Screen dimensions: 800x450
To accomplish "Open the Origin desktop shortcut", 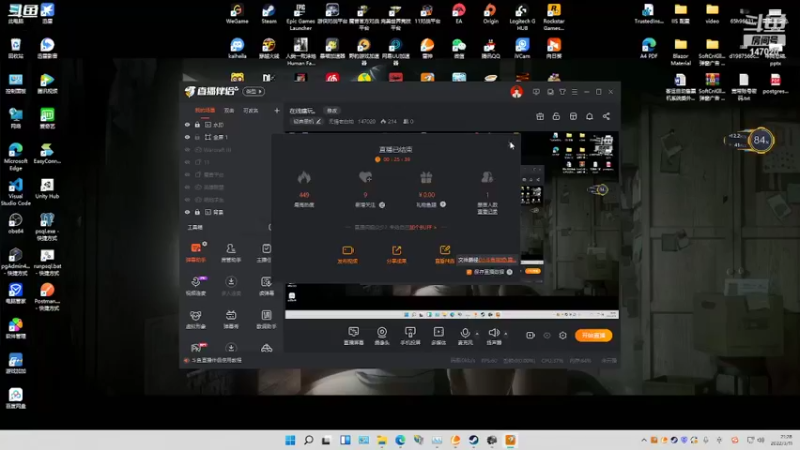I will click(x=490, y=14).
